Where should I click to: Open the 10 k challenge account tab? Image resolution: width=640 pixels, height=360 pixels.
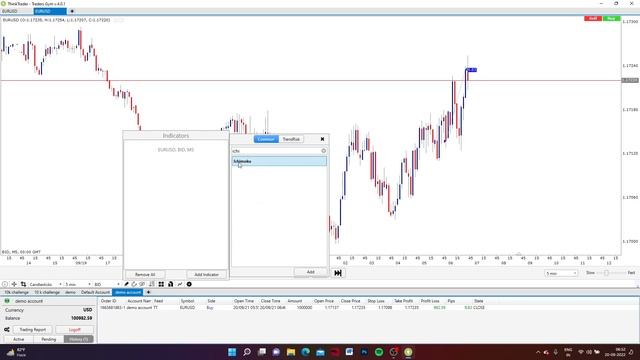click(x=47, y=292)
